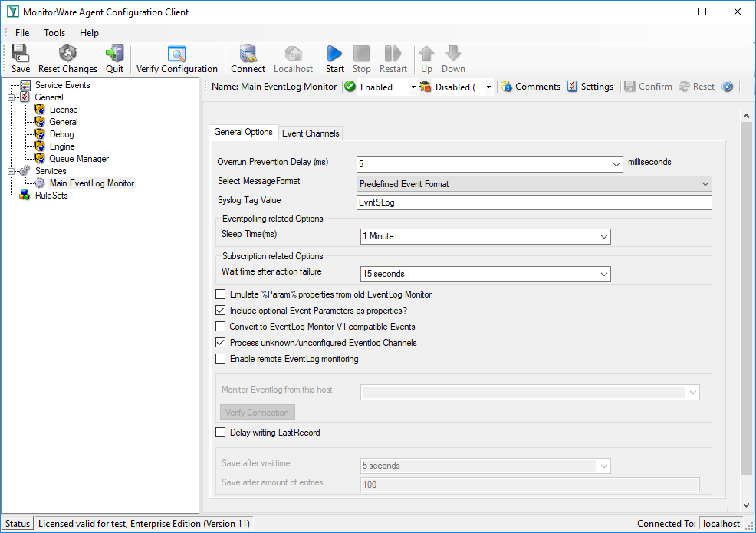Click the Save toolbar icon
This screenshot has height=533, width=756.
(x=20, y=54)
